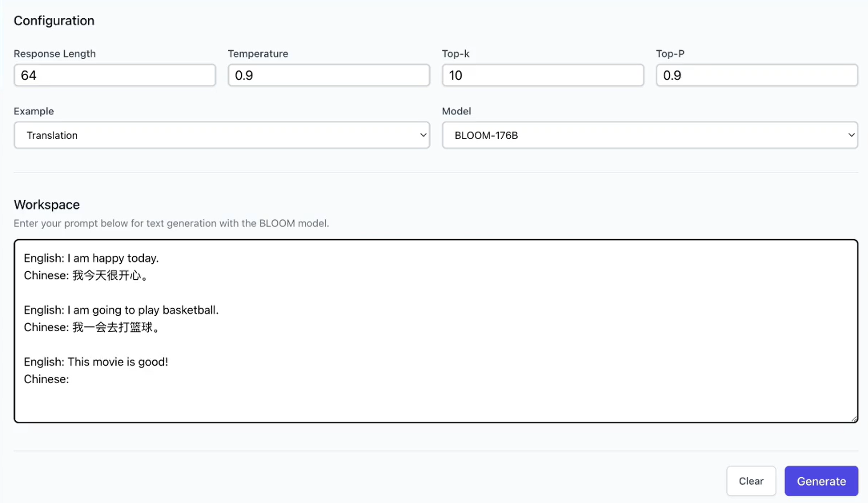Click the Configuration heading
The width and height of the screenshot is (868, 503).
point(54,20)
